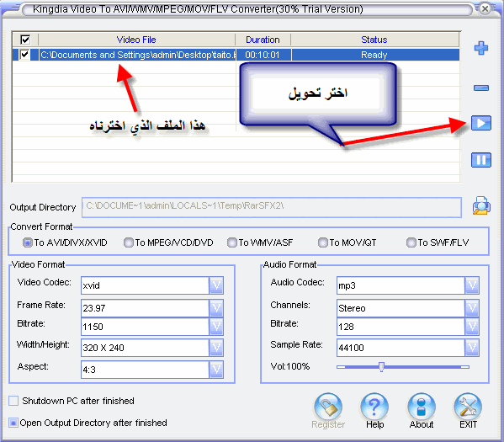Close the Kingdia converter window
The width and height of the screenshot is (504, 442).
(x=485, y=8)
